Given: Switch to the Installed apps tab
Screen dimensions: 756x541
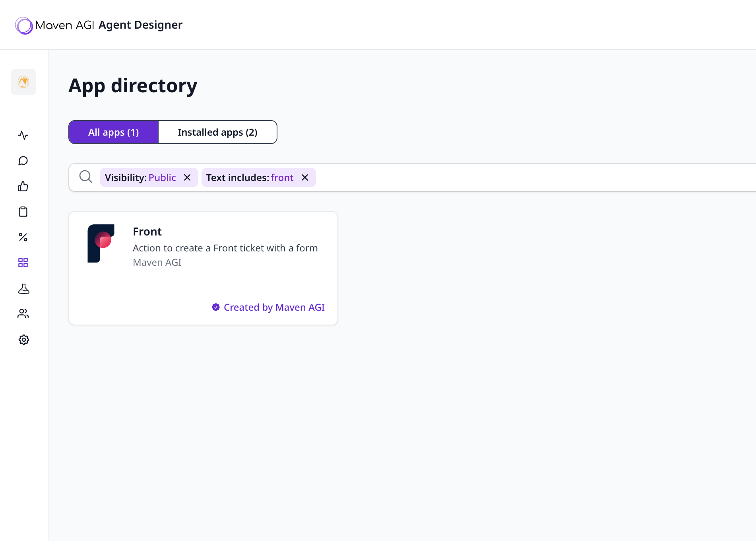Looking at the screenshot, I should 217,132.
